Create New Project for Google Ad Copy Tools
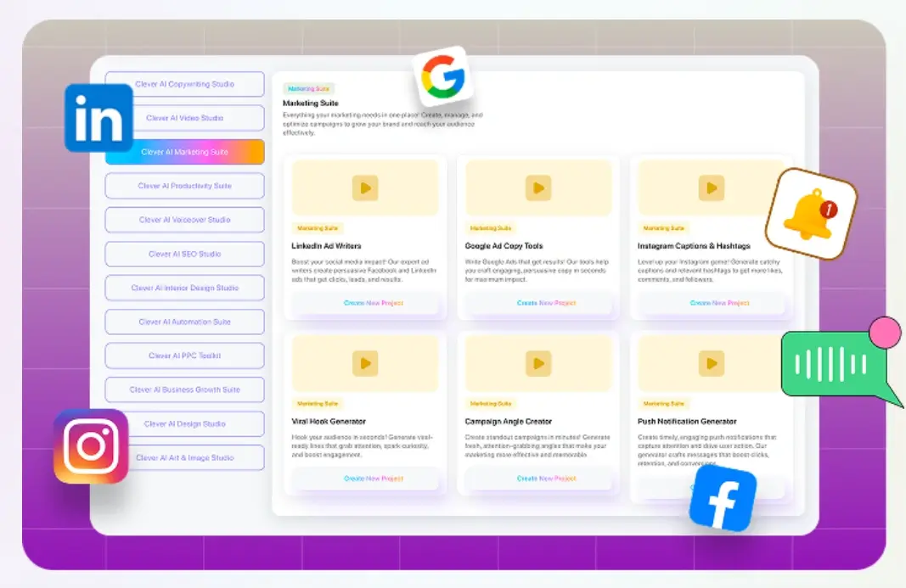The image size is (906, 588). click(538, 303)
